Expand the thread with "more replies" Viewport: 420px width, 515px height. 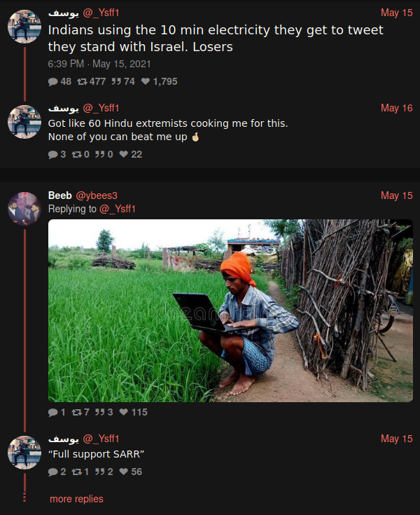pyautogui.click(x=76, y=499)
